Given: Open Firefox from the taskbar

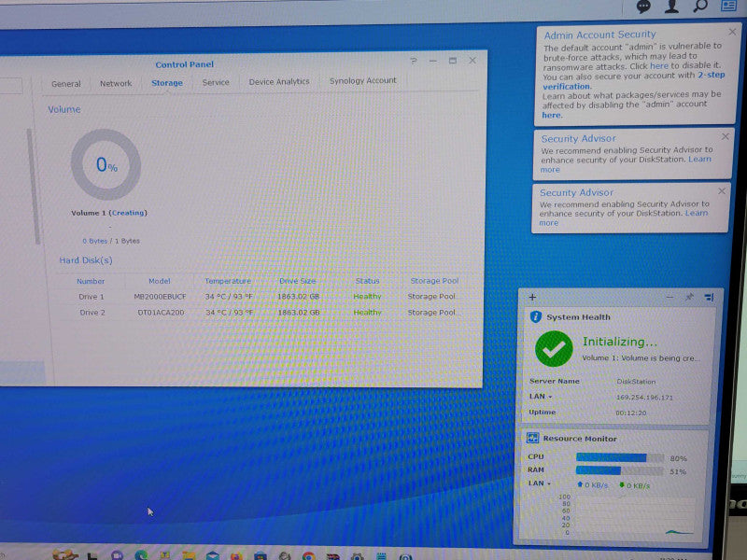Looking at the screenshot, I should [236, 555].
